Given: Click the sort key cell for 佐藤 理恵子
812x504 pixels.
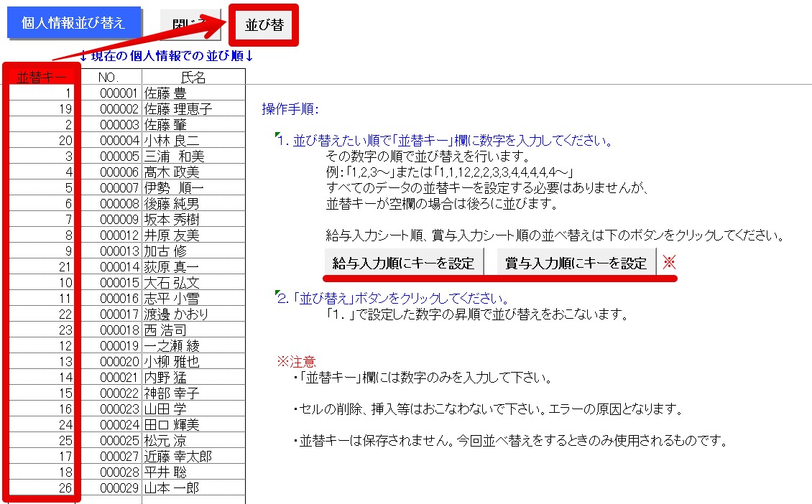Looking at the screenshot, I should (42, 108).
